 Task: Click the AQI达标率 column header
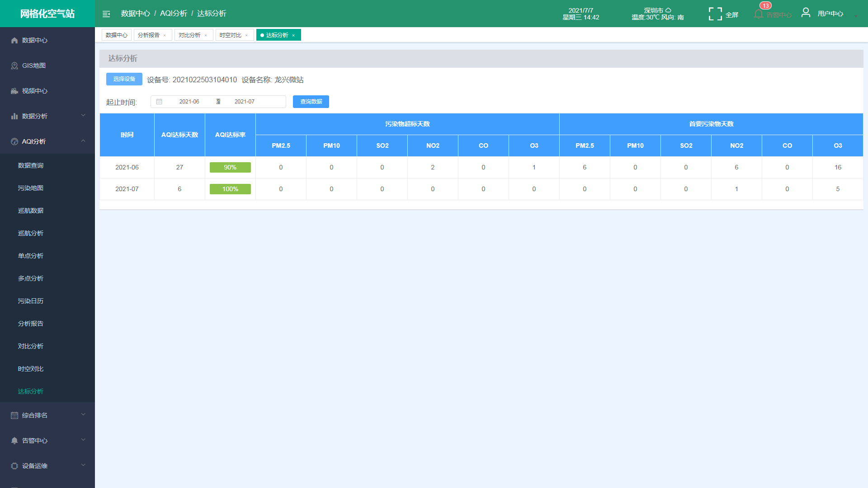coord(230,135)
